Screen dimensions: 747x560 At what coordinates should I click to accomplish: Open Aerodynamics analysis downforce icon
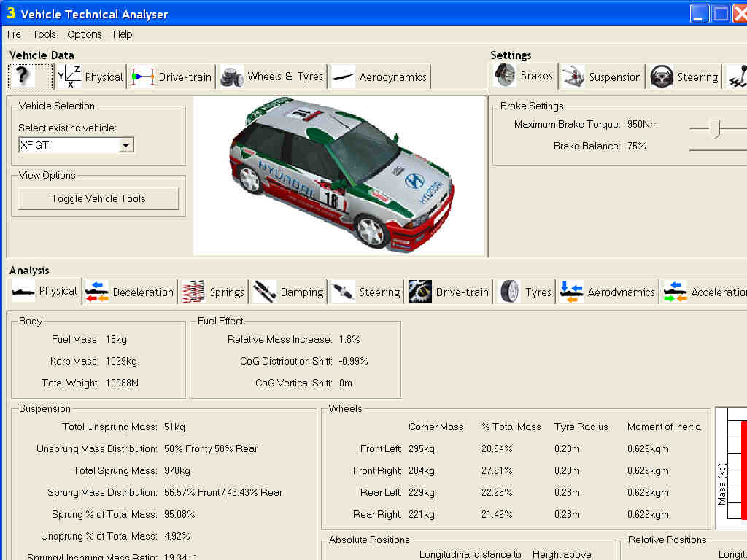571,292
